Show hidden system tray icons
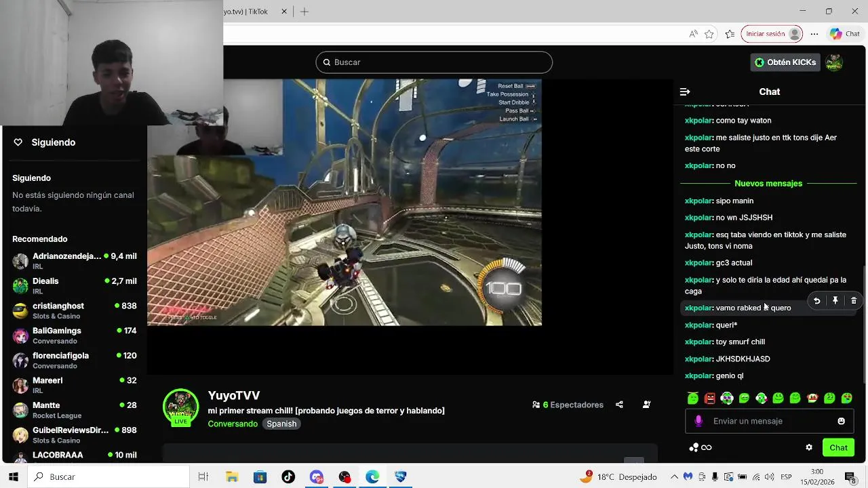 674,477
